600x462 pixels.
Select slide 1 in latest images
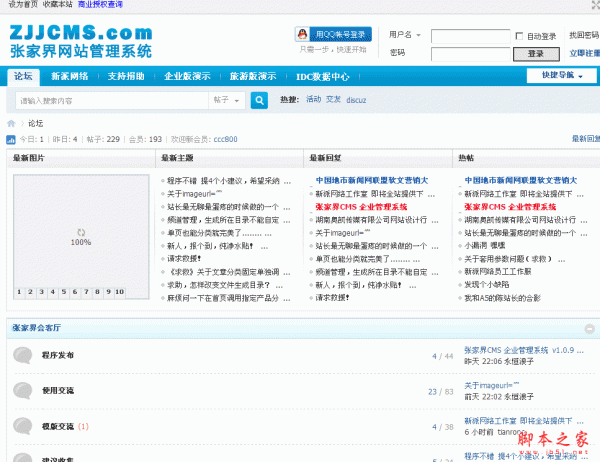tap(19, 292)
